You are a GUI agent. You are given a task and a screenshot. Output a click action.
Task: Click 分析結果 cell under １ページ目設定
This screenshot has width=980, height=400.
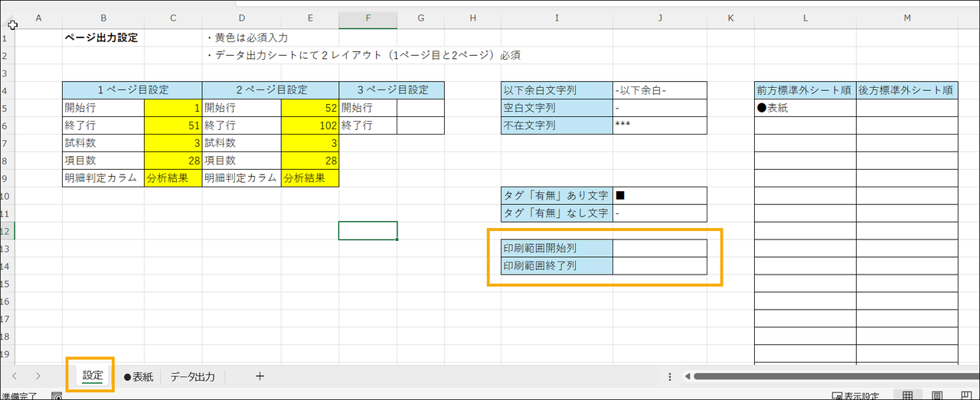point(173,178)
